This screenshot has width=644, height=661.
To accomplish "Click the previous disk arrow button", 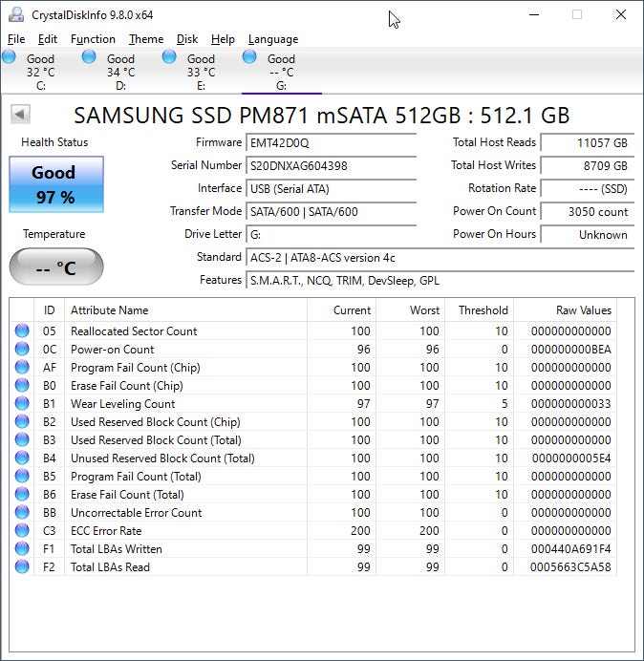I will click(x=20, y=115).
